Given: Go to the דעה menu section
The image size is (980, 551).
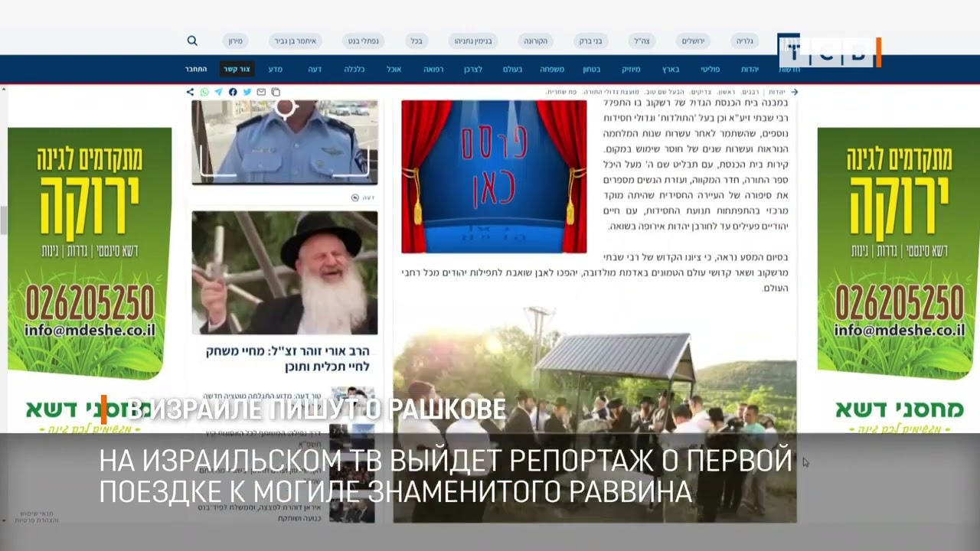Looking at the screenshot, I should click(315, 69).
